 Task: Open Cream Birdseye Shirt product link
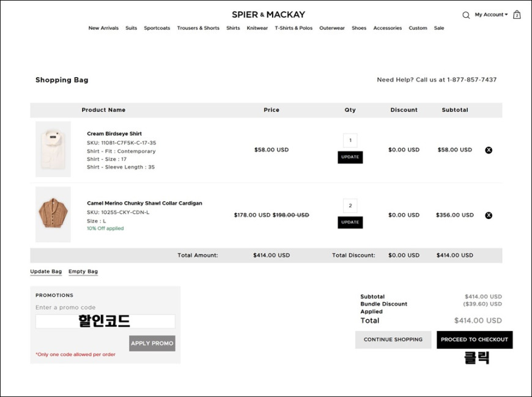coord(114,134)
